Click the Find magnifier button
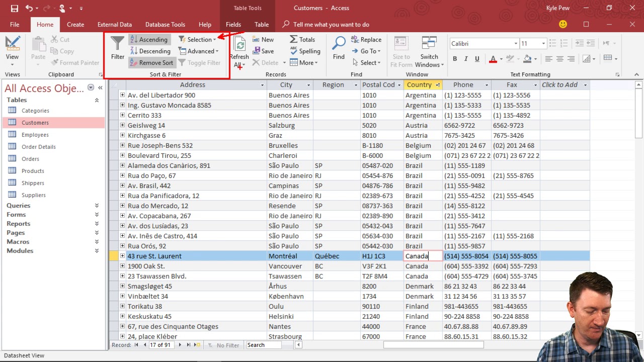The image size is (644, 362). 339,48
